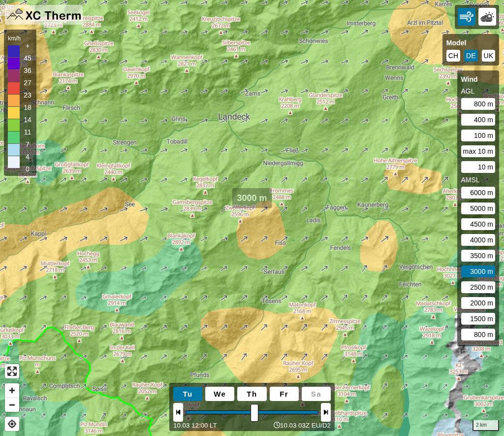Image resolution: width=504 pixels, height=436 pixels.
Task: Click the XC Therm logo
Action: click(x=44, y=15)
